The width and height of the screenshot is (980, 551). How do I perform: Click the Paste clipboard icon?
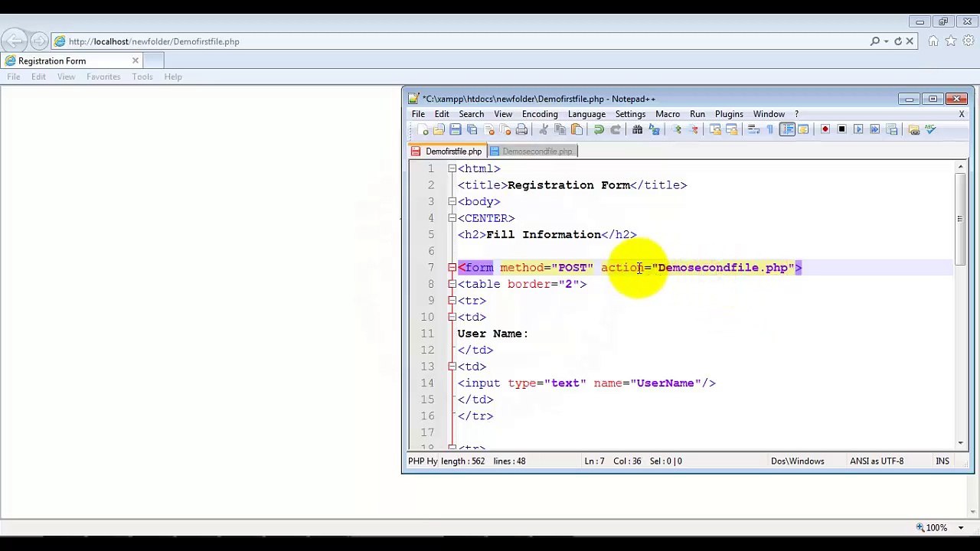click(x=577, y=130)
